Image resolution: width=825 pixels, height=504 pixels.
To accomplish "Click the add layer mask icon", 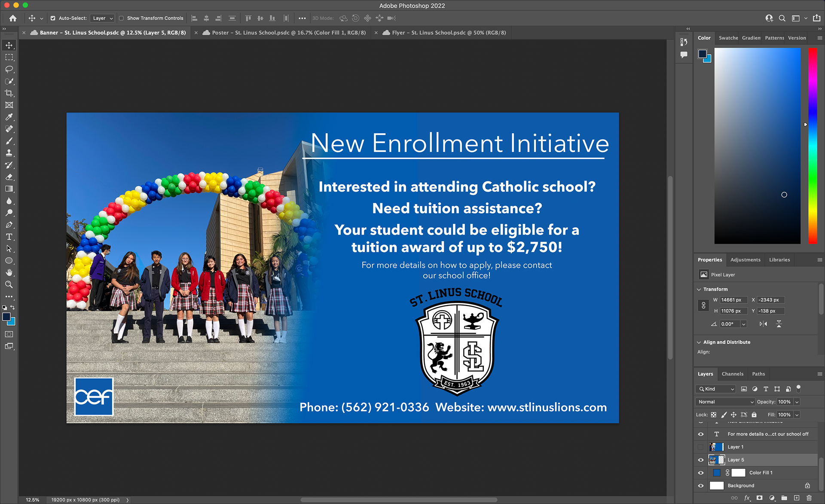I will click(x=760, y=498).
